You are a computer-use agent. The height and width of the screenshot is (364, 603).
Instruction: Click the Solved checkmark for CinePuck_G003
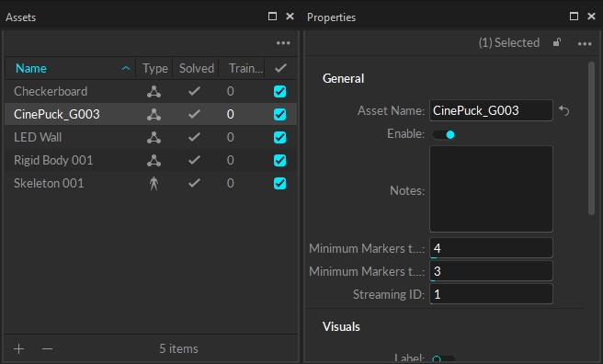point(194,114)
